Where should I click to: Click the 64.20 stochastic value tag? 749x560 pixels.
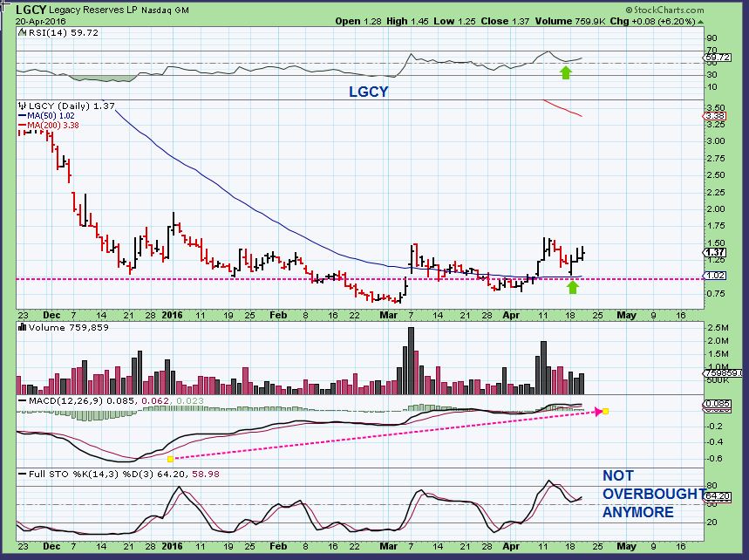click(x=718, y=496)
